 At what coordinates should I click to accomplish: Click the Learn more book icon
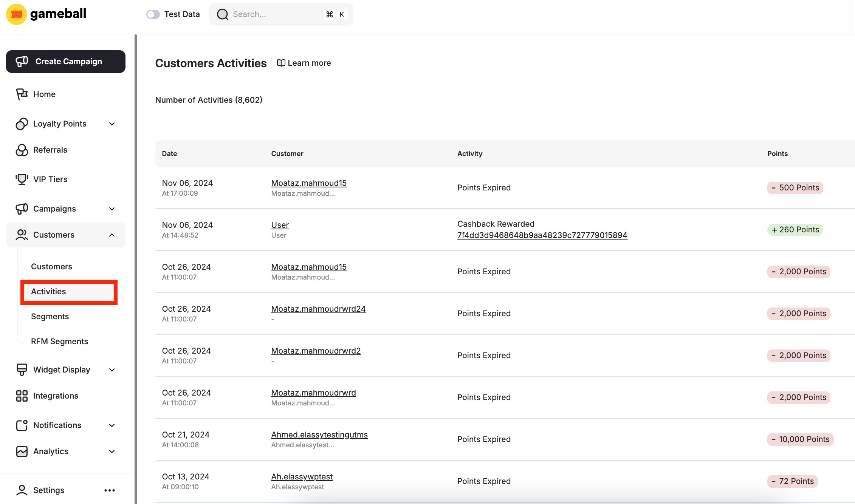point(281,63)
